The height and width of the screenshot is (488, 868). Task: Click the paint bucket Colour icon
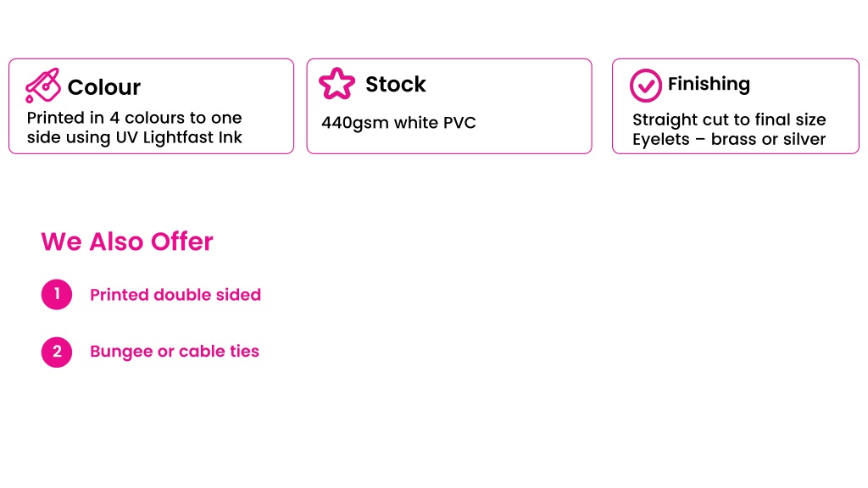click(x=42, y=86)
